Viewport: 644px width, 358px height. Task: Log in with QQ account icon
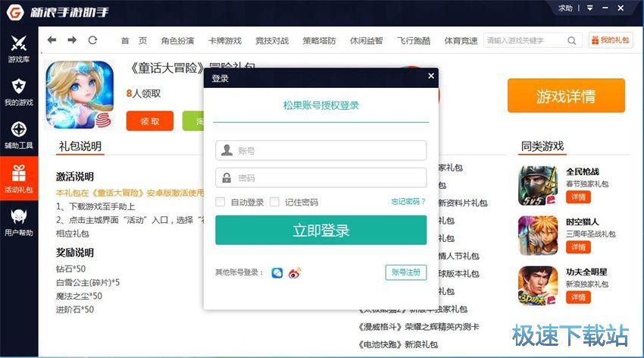pos(277,273)
